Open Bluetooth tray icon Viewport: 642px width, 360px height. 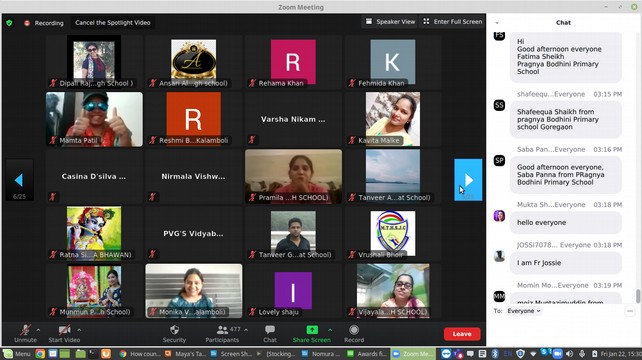point(494,353)
